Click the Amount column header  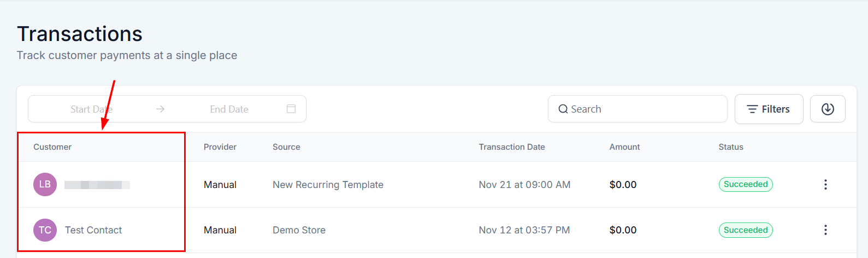pos(624,147)
